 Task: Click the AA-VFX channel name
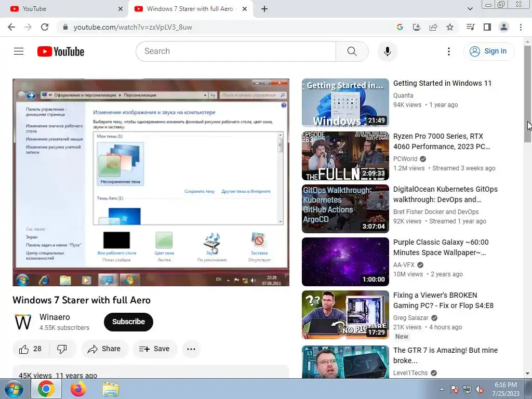404,264
